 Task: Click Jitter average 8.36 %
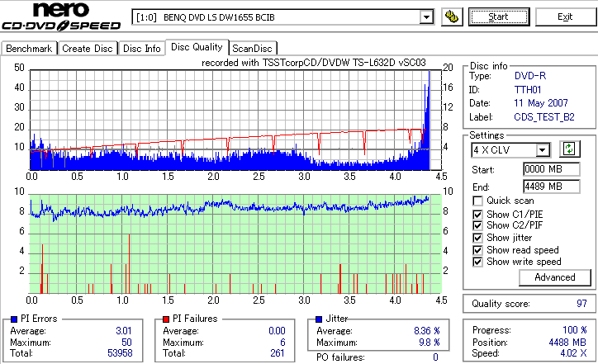click(427, 331)
